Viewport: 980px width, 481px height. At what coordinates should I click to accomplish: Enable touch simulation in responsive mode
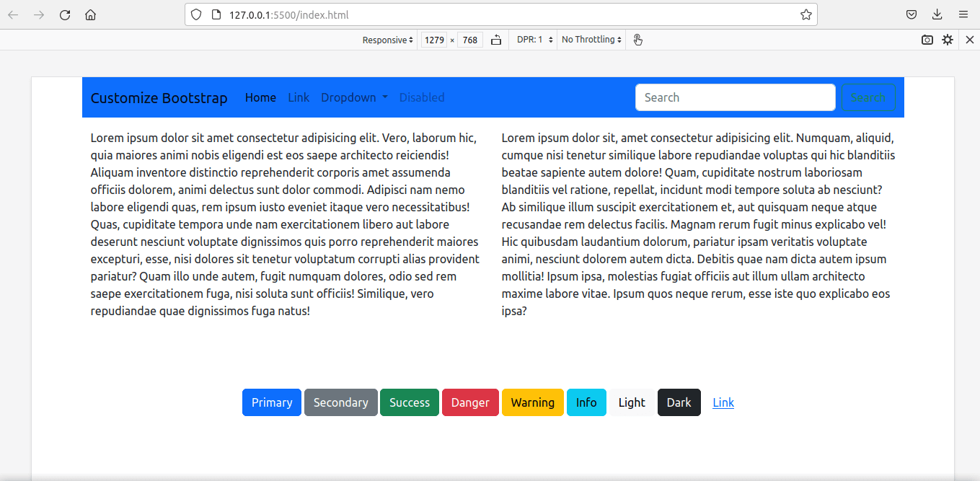(x=637, y=40)
